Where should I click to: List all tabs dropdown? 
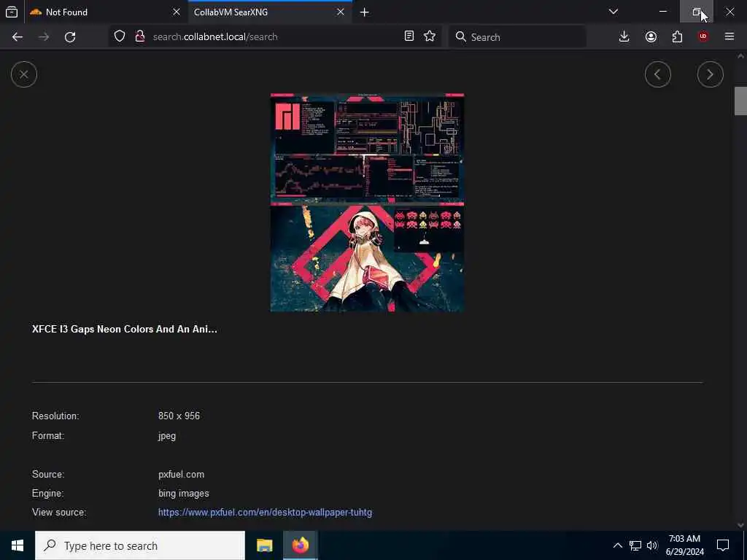coord(614,12)
